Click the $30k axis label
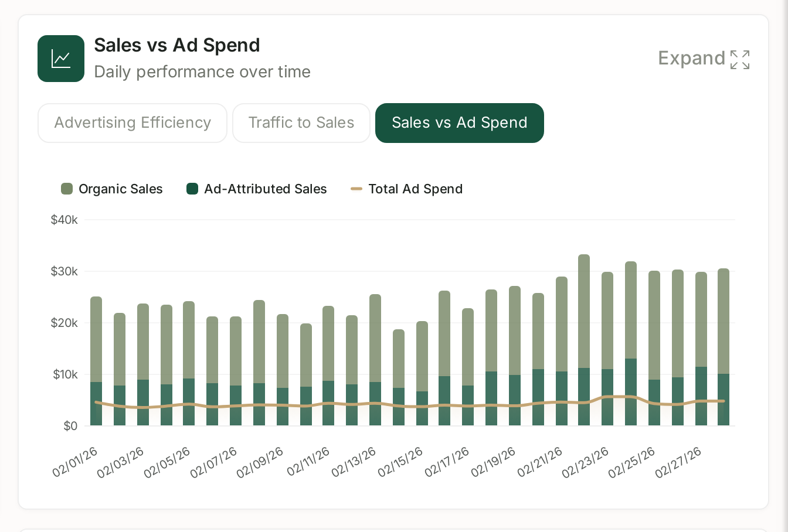The image size is (788, 532). click(x=64, y=271)
